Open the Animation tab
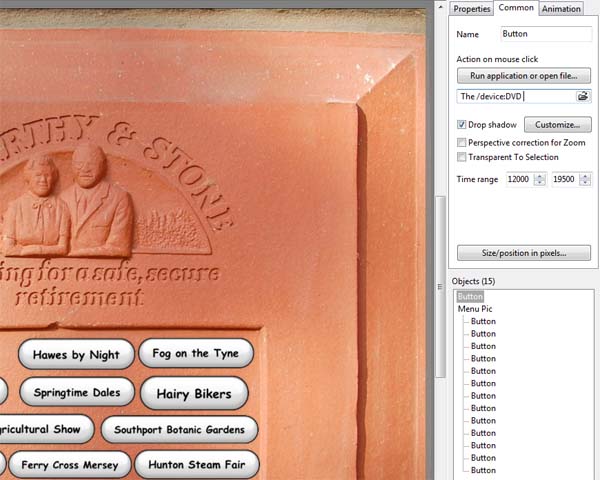Screen dimensions: 600x480 [x=562, y=9]
